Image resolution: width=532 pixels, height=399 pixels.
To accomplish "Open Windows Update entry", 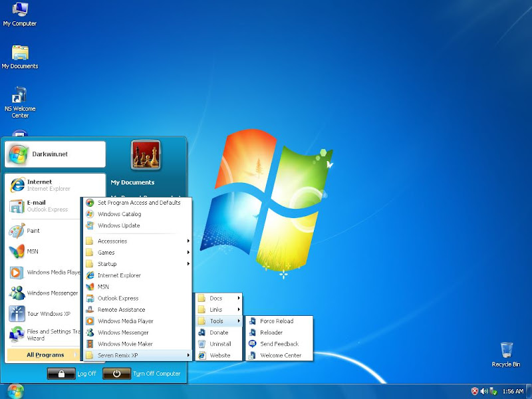I will pos(138,225).
